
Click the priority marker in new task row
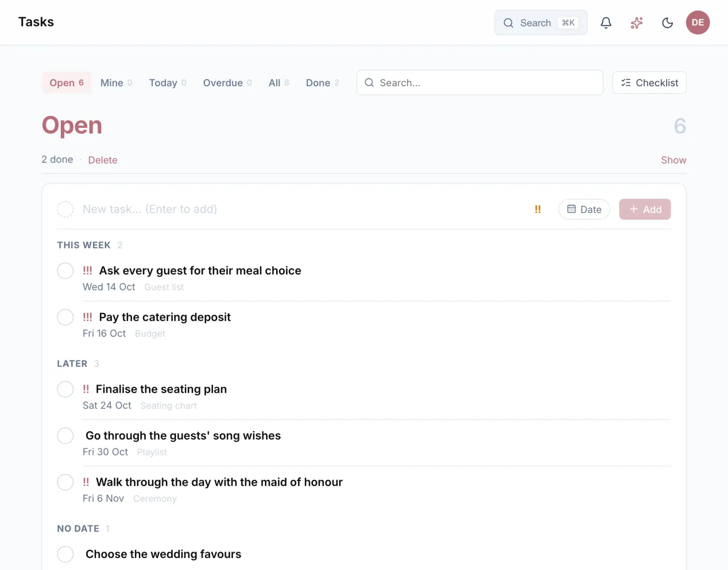click(538, 209)
